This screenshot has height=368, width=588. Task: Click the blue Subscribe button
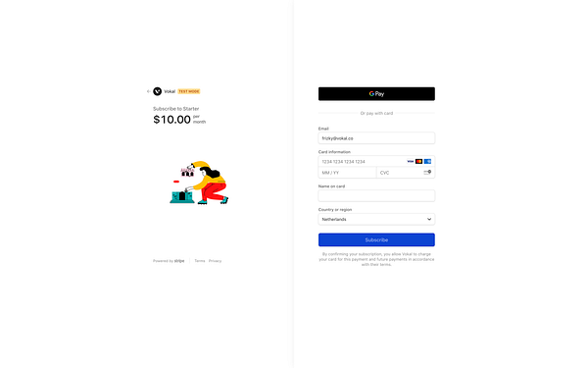(x=376, y=240)
